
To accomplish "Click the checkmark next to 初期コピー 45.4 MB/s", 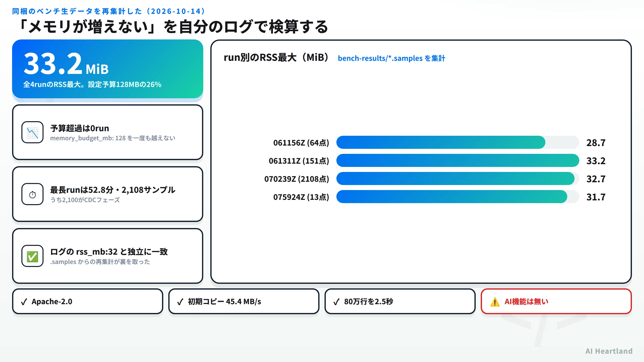I will tap(180, 302).
